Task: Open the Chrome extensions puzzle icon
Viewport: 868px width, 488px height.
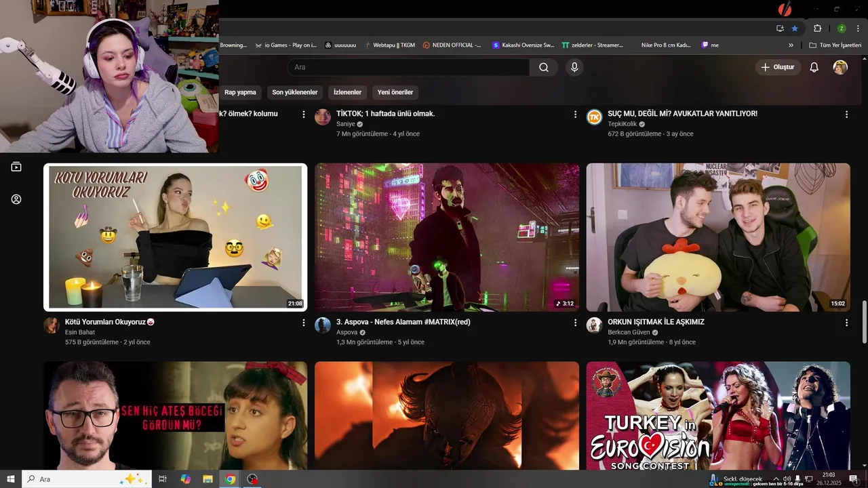Action: click(817, 28)
